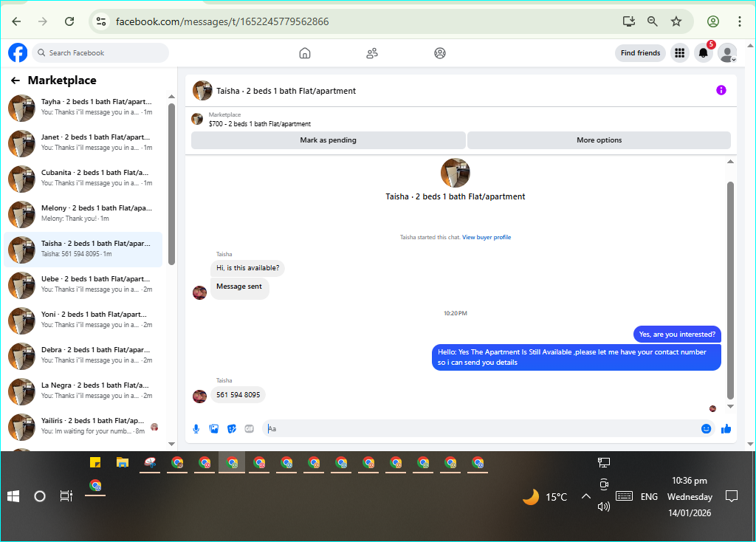Screen dimensions: 756x542
Task: Reload the page with the refresh icon
Action: (x=69, y=21)
